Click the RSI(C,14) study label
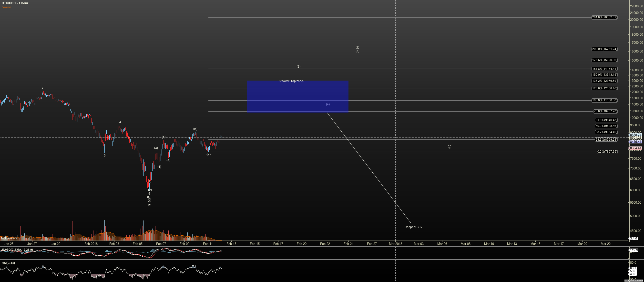This screenshot has width=644, height=282. (8, 263)
